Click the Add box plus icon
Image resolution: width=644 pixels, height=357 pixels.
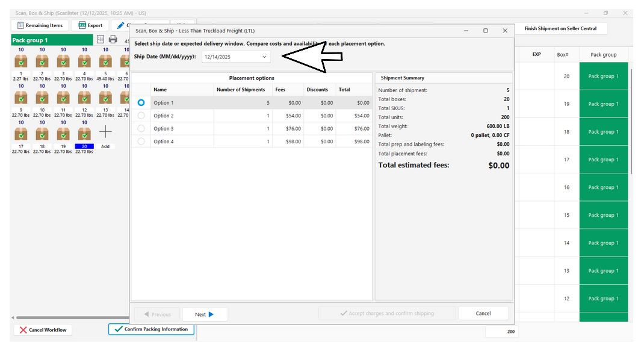coord(105,132)
